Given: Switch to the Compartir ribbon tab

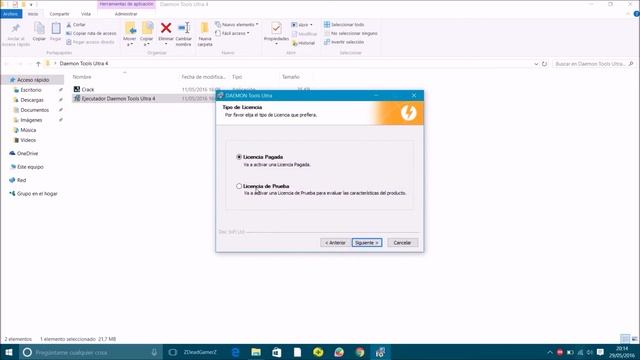Looking at the screenshot, I should tap(59, 14).
